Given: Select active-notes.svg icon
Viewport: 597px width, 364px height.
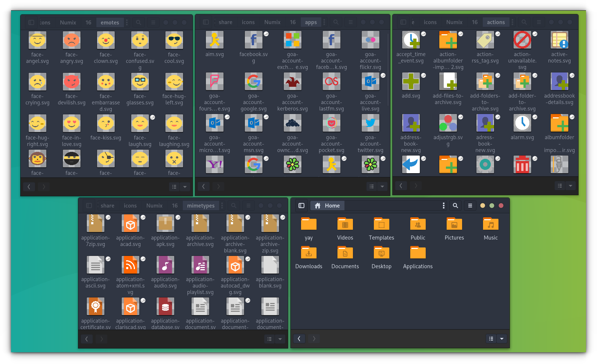Looking at the screenshot, I should (560, 40).
